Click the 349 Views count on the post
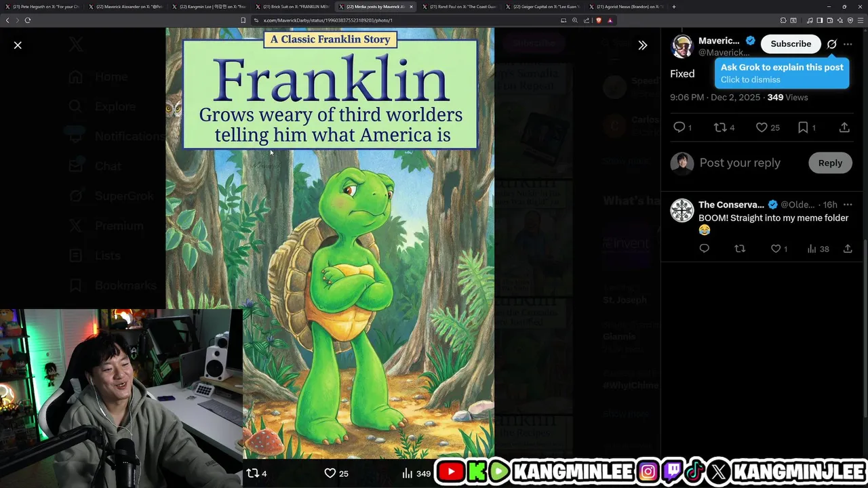The height and width of the screenshot is (488, 868). coord(787,98)
